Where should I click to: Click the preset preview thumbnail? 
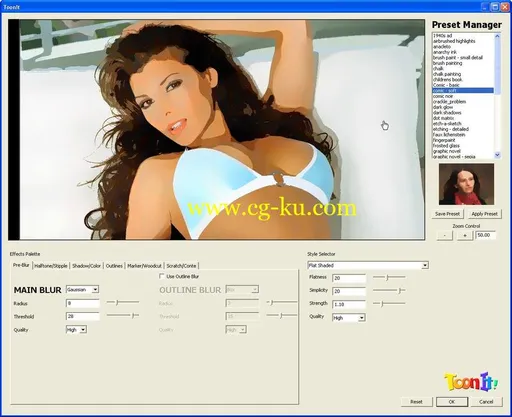(466, 184)
